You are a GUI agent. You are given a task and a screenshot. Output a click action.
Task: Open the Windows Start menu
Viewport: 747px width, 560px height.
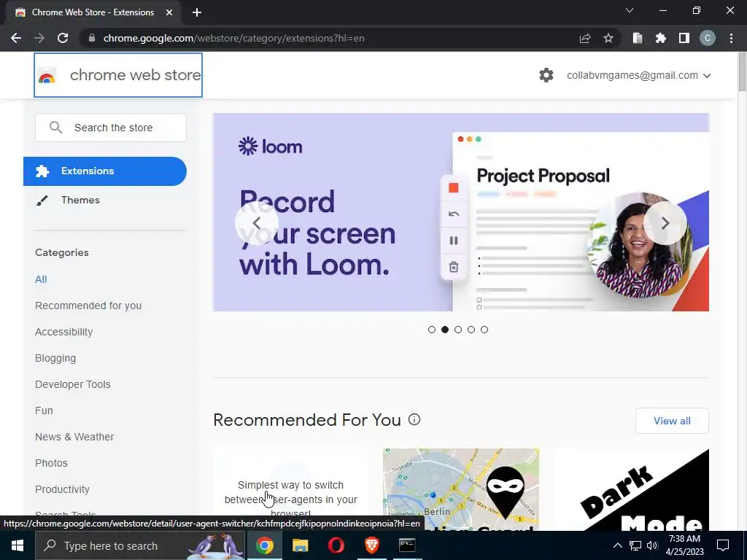pyautogui.click(x=18, y=545)
